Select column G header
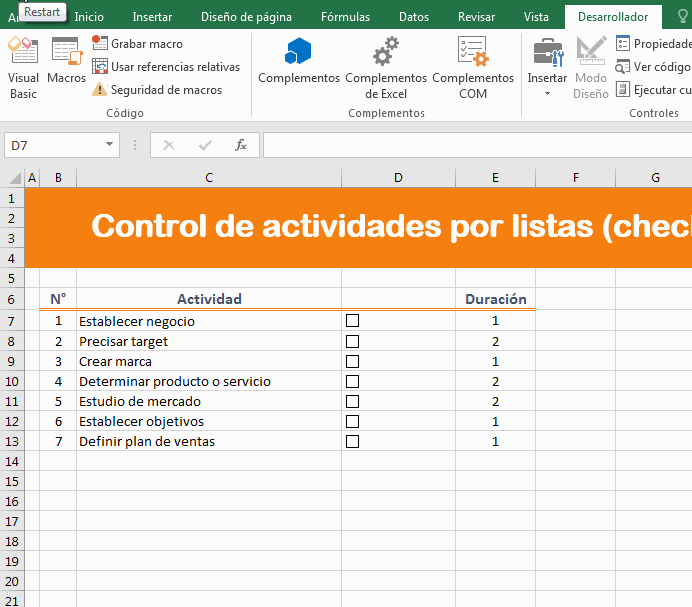This screenshot has height=607, width=692. pyautogui.click(x=655, y=178)
